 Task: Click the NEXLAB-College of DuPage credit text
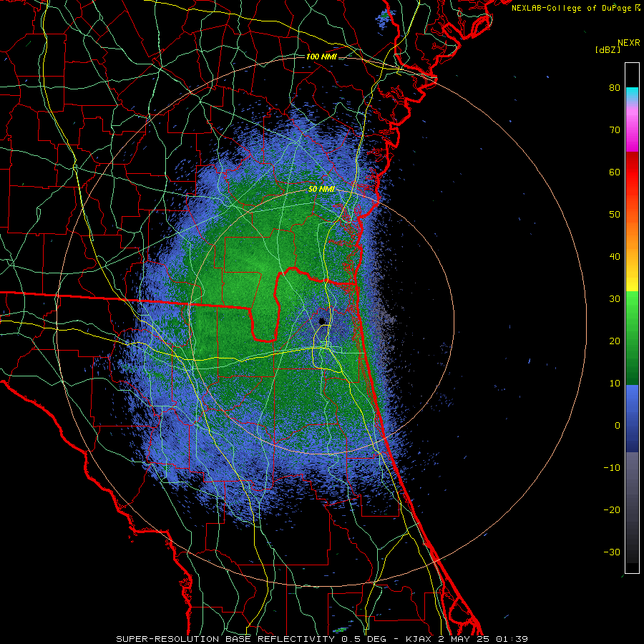(x=572, y=8)
